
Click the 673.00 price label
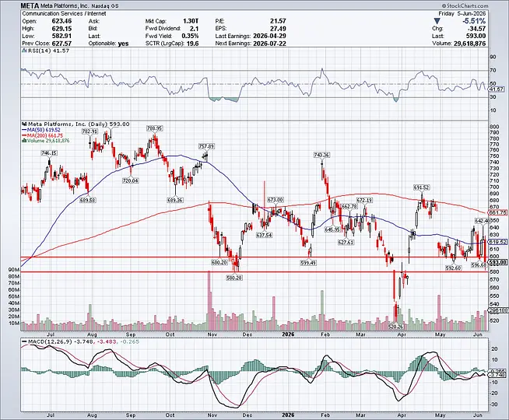[276, 200]
